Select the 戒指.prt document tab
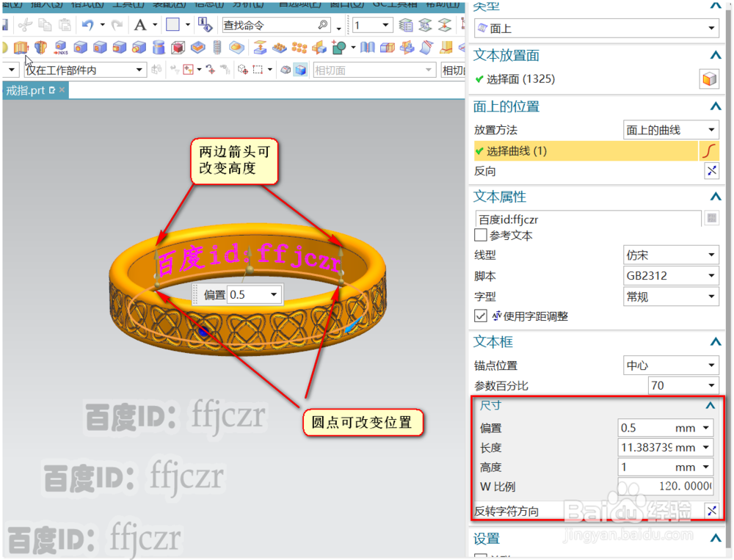Viewport: 734px width, 560px height. (x=28, y=91)
